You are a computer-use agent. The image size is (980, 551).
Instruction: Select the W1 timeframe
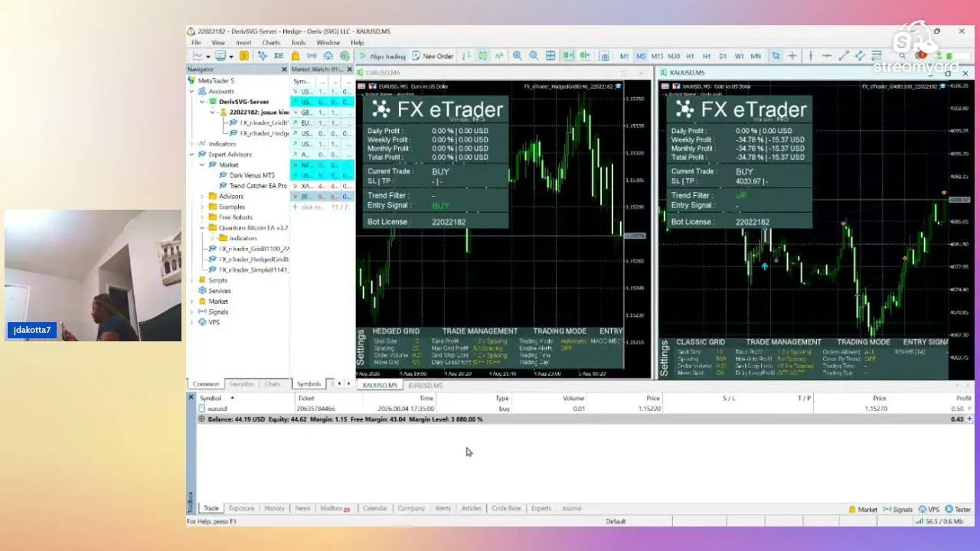tap(739, 56)
